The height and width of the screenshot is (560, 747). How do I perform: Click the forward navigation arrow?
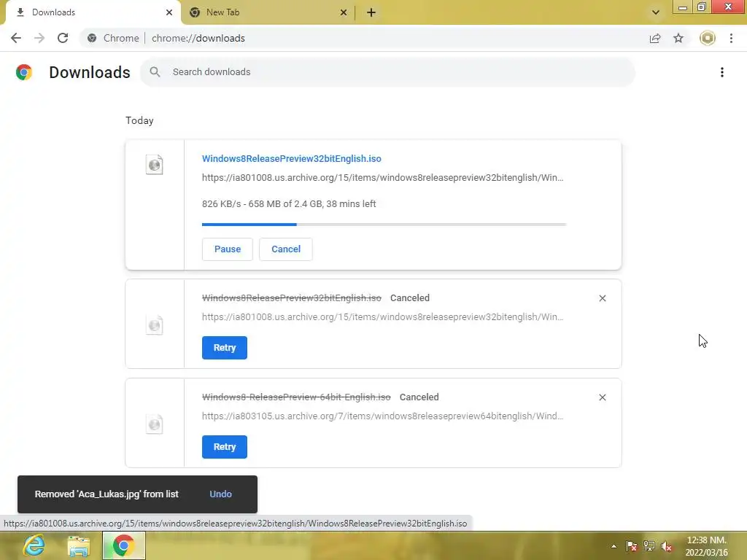[39, 38]
